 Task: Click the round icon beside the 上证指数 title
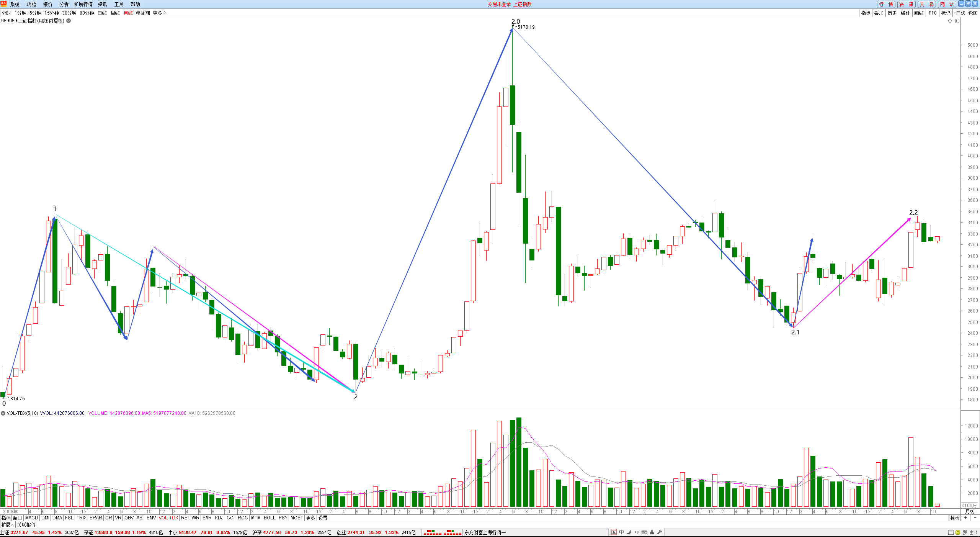coord(69,21)
